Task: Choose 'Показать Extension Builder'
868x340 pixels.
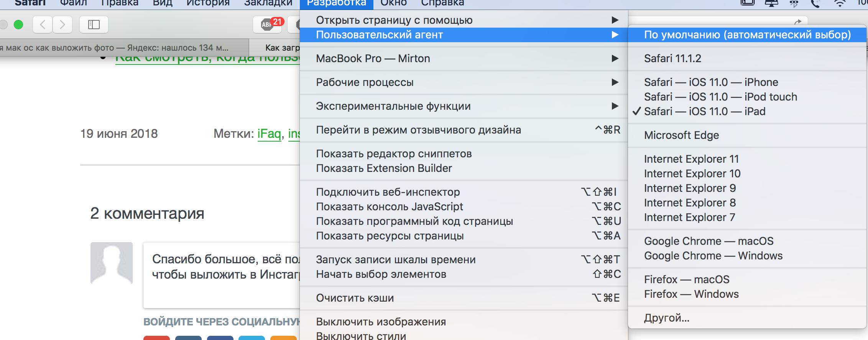Action: [464, 168]
